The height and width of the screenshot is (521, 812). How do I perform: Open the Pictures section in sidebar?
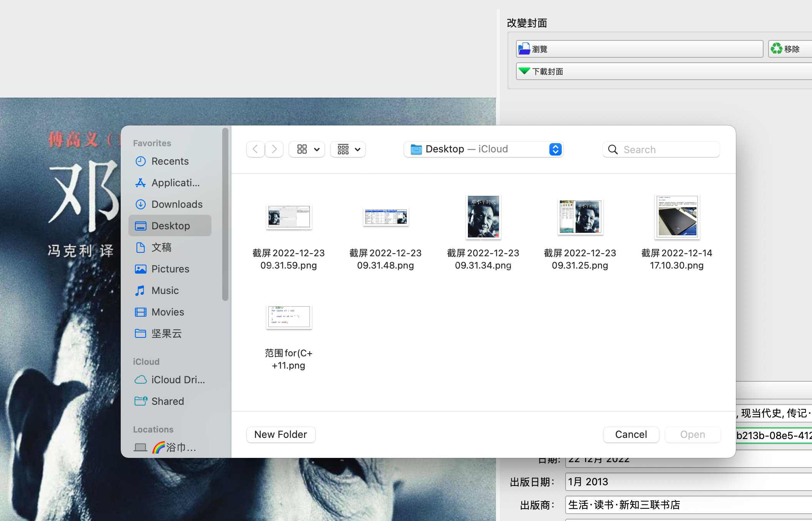click(x=170, y=269)
